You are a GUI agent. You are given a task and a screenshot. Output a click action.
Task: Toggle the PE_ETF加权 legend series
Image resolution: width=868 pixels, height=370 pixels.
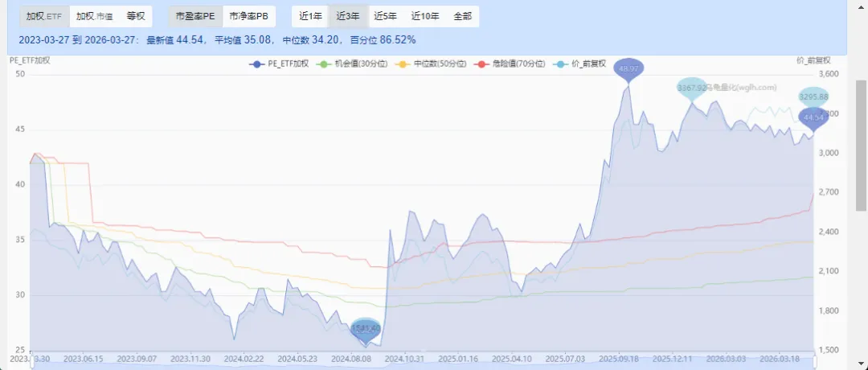point(279,64)
